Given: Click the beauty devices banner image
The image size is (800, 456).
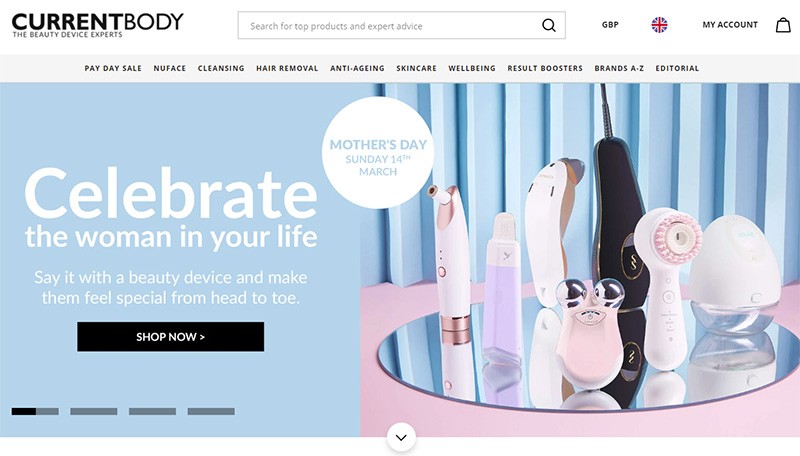Looking at the screenshot, I should [580, 260].
